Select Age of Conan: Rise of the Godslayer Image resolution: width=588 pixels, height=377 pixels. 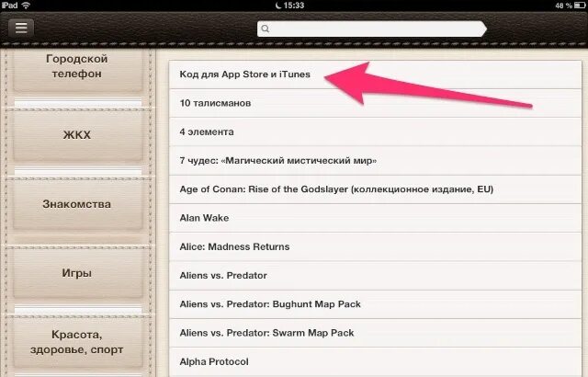pyautogui.click(x=375, y=189)
